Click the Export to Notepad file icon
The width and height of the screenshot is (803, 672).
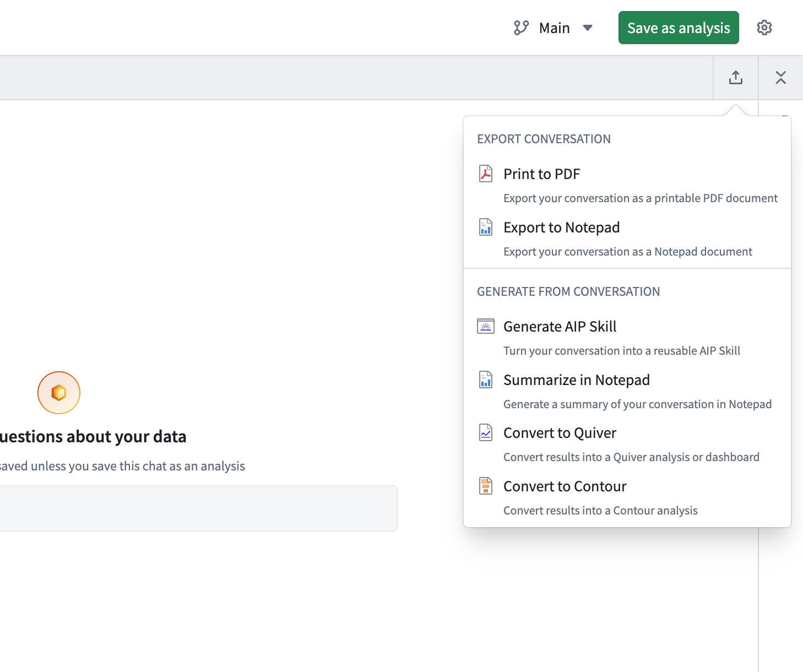coord(485,227)
